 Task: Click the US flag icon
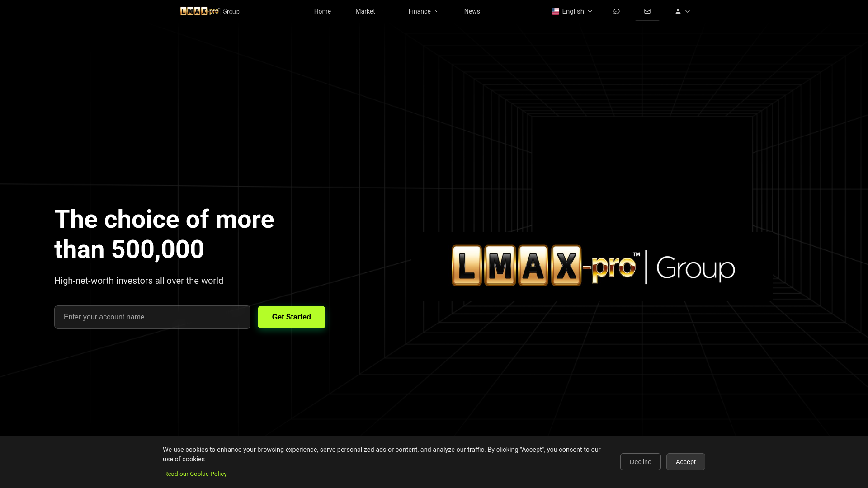point(556,11)
